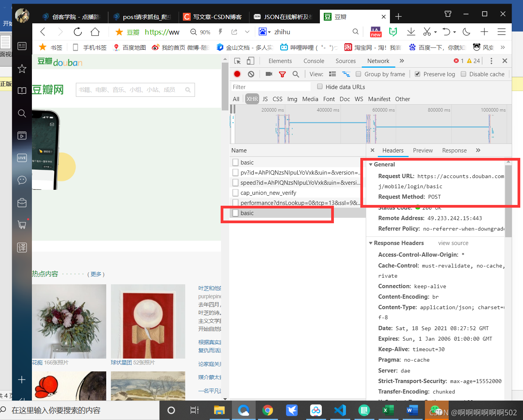Open the sidebar LIVE icon

(22, 157)
